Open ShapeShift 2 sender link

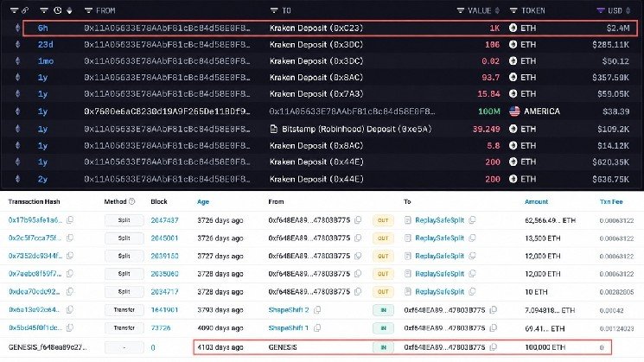tap(289, 310)
